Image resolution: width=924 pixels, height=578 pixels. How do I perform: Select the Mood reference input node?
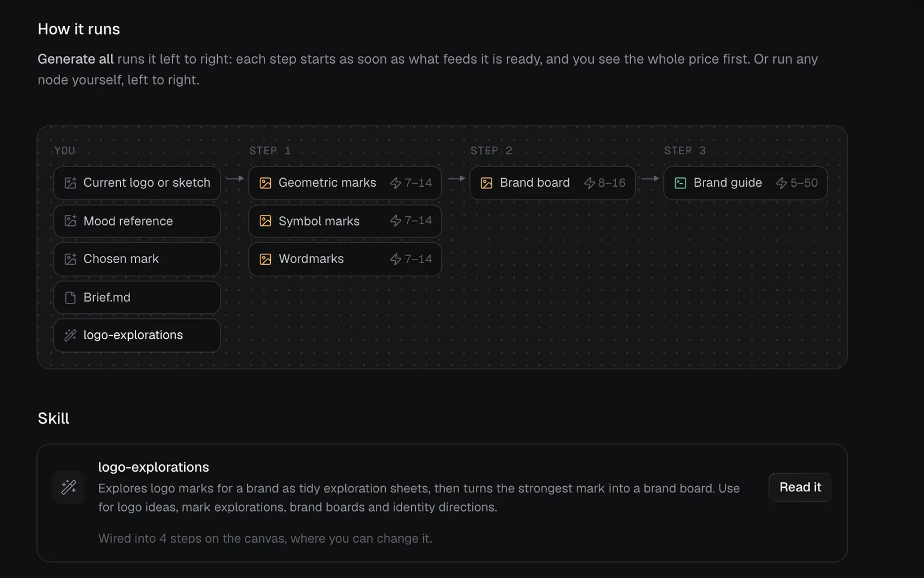[137, 221]
